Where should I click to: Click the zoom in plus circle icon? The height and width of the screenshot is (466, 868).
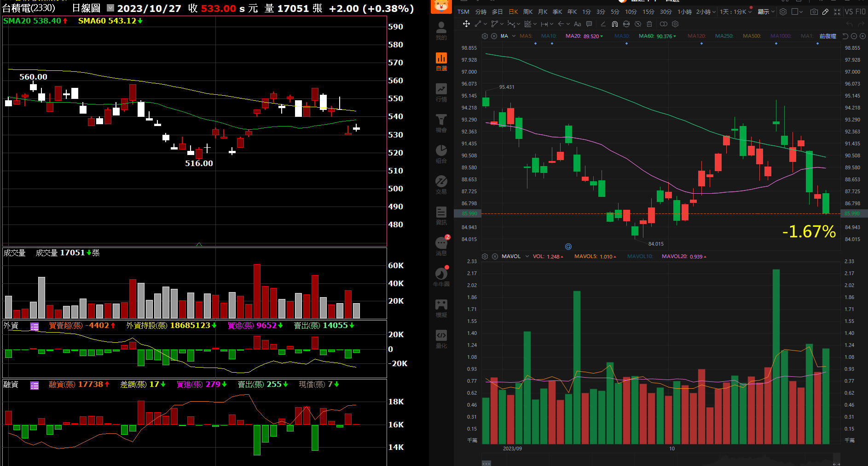coord(863,36)
